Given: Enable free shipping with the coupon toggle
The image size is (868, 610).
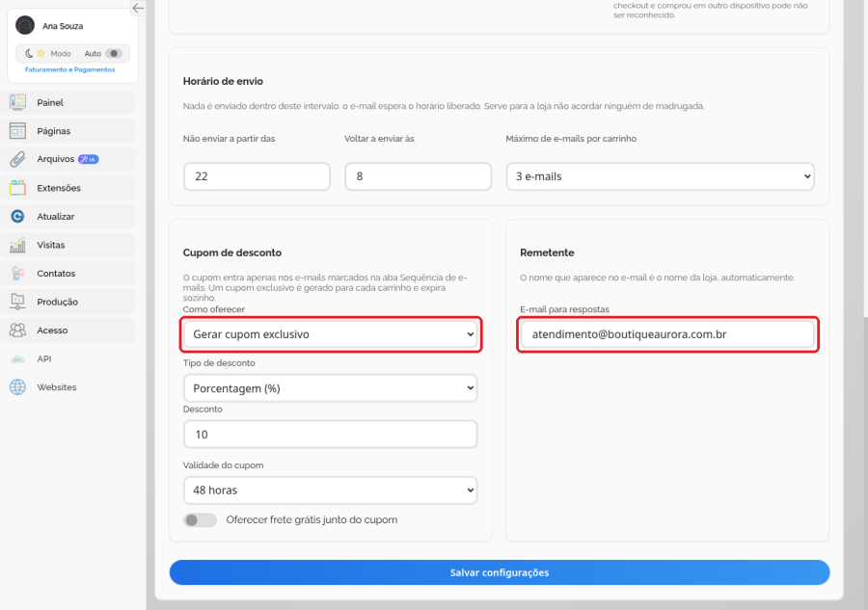Looking at the screenshot, I should coord(200,519).
